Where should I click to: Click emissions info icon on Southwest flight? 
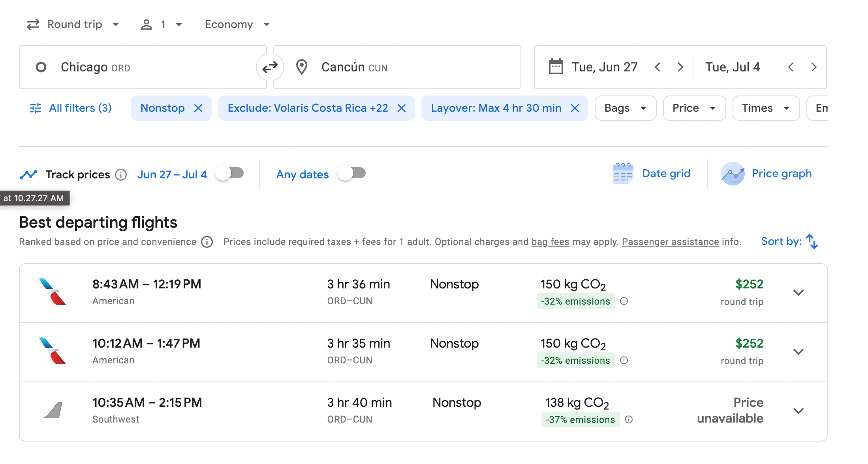629,419
